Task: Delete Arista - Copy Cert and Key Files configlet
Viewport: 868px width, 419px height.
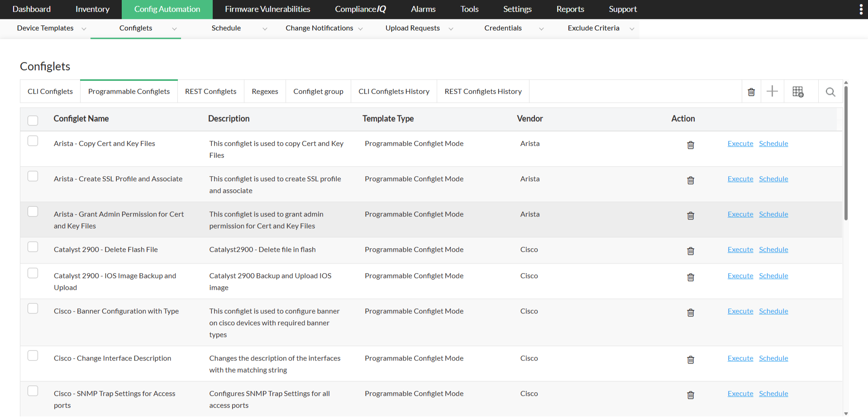Action: point(691,145)
